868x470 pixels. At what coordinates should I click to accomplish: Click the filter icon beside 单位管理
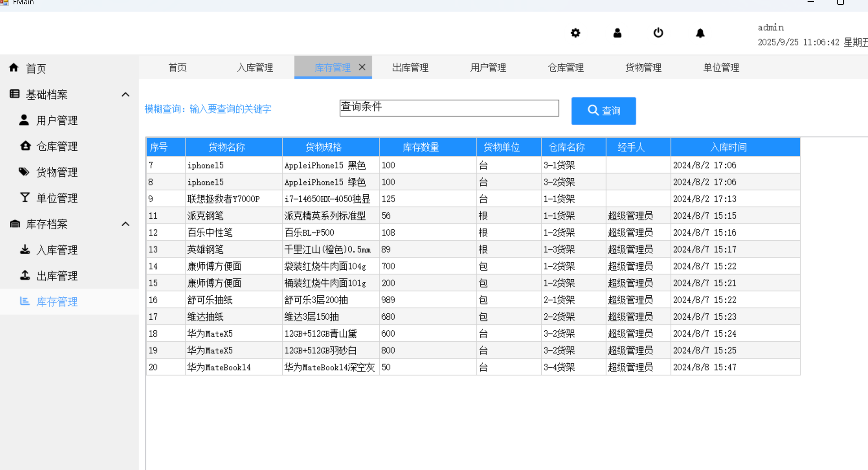(x=25, y=198)
